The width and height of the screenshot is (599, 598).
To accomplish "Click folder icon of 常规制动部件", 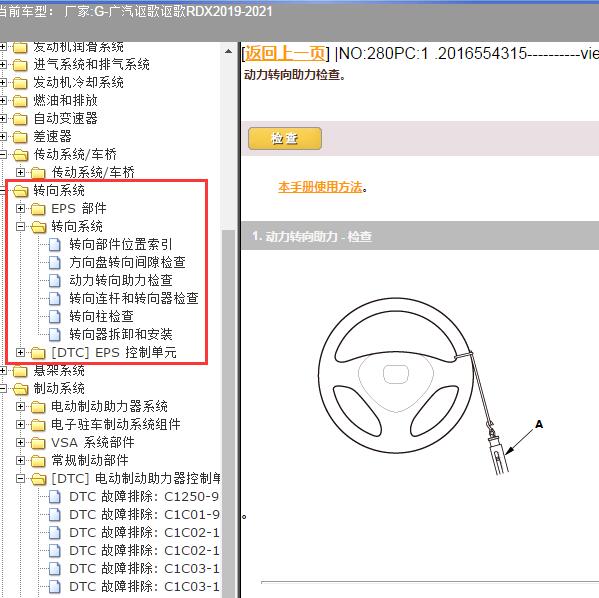I will coord(38,461).
